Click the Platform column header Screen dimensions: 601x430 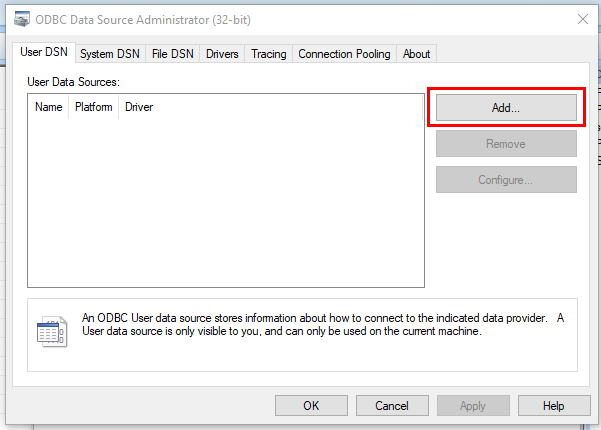(94, 107)
